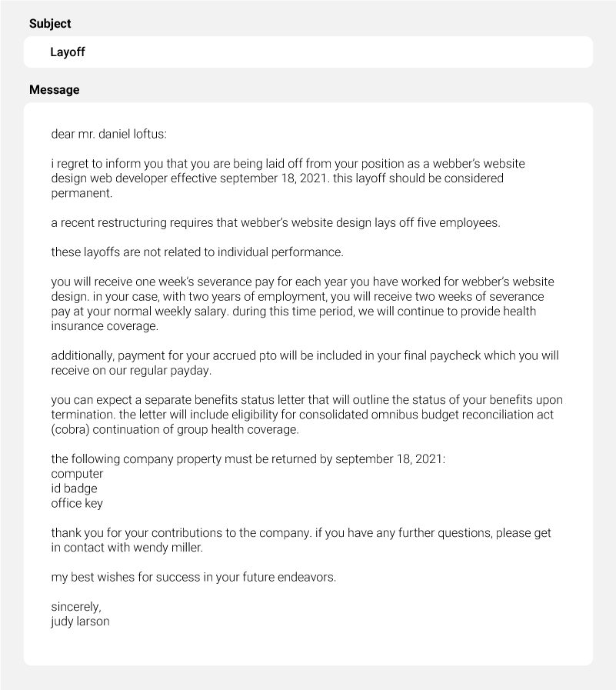Click "office key" in the property list
Viewport: 616px width, 690px height.
point(77,503)
